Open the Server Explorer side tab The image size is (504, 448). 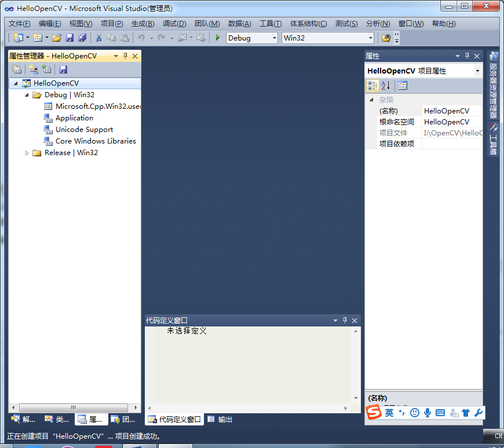[x=494, y=86]
